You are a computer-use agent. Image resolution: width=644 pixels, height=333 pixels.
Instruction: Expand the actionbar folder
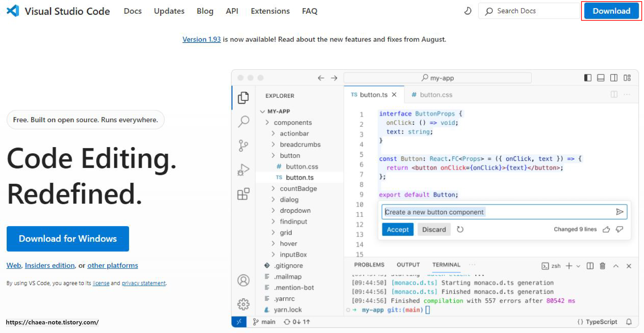point(273,133)
